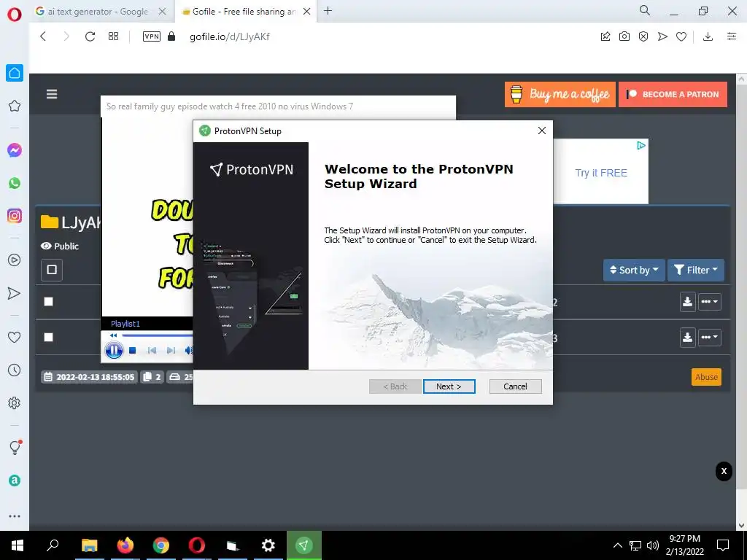747x560 pixels.
Task: Pause the media player playback
Action: click(114, 351)
